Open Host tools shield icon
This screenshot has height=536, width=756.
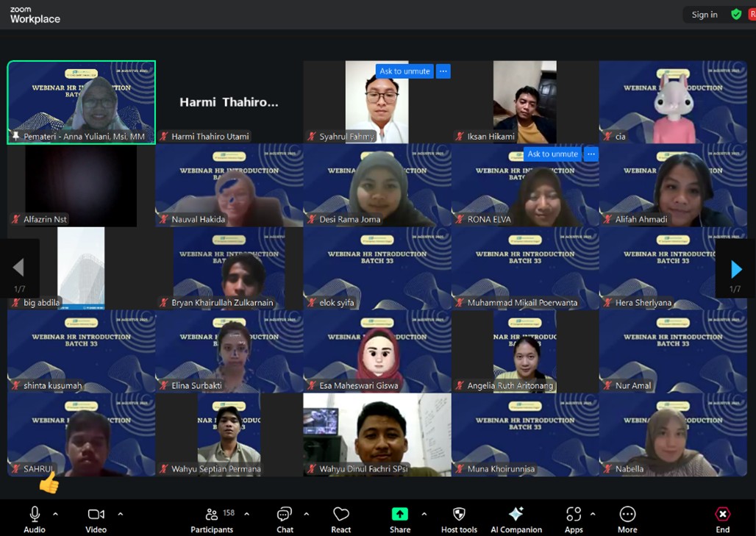pyautogui.click(x=459, y=515)
